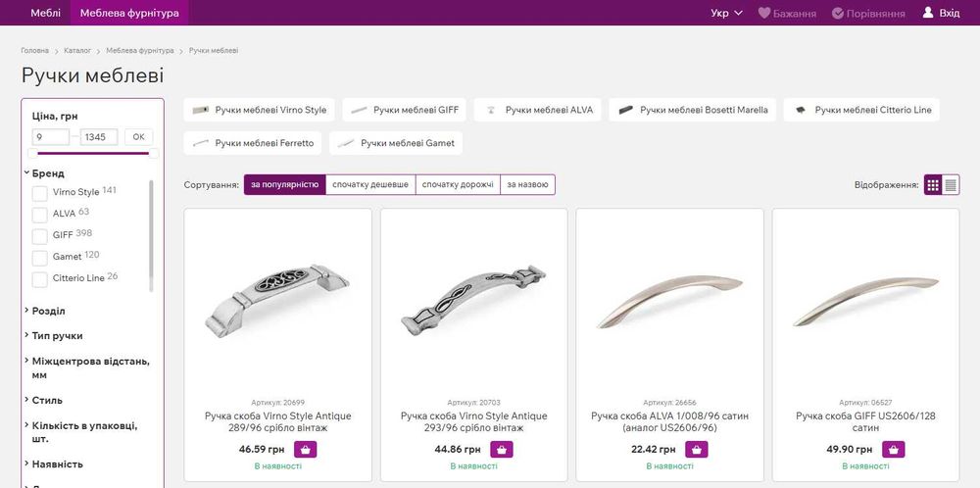Expand the Стиль filter section
Image resolution: width=980 pixels, height=488 pixels.
click(x=47, y=400)
